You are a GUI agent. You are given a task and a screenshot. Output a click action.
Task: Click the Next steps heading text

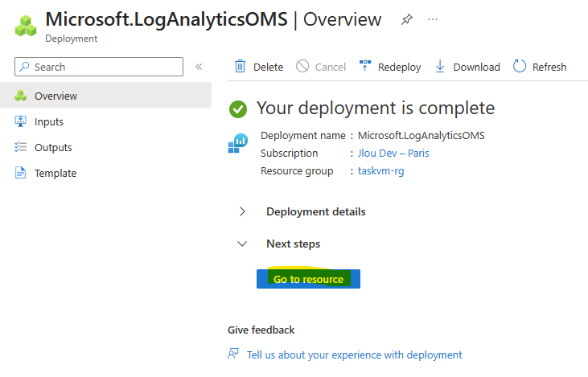pos(294,244)
